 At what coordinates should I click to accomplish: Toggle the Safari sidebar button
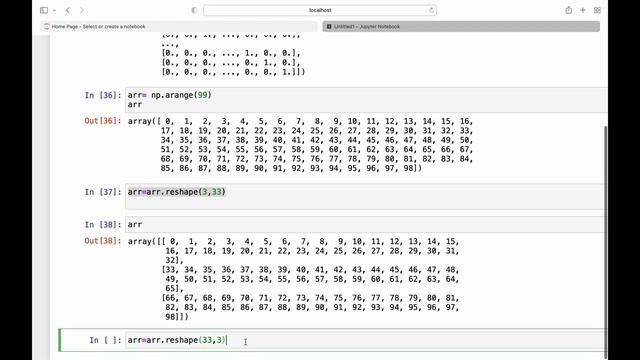(x=44, y=10)
